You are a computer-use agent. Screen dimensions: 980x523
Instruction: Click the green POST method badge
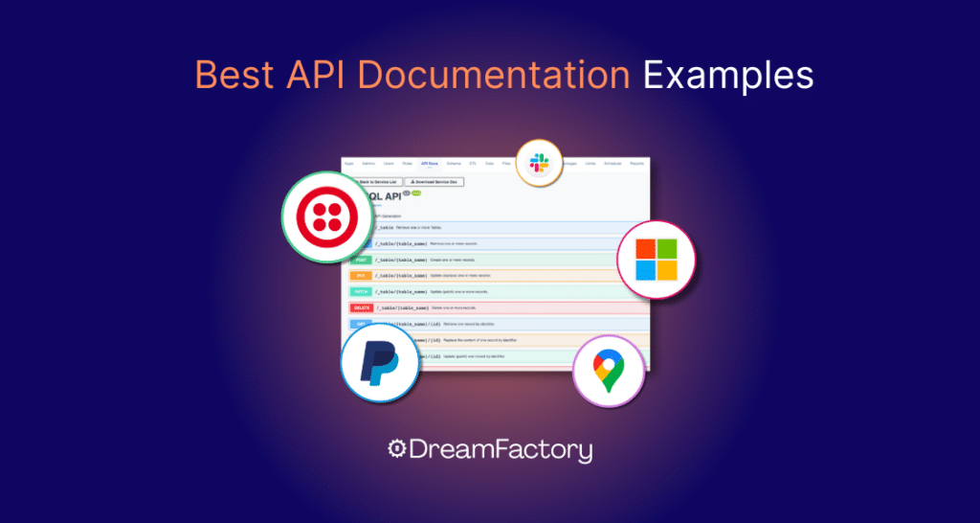click(x=361, y=260)
